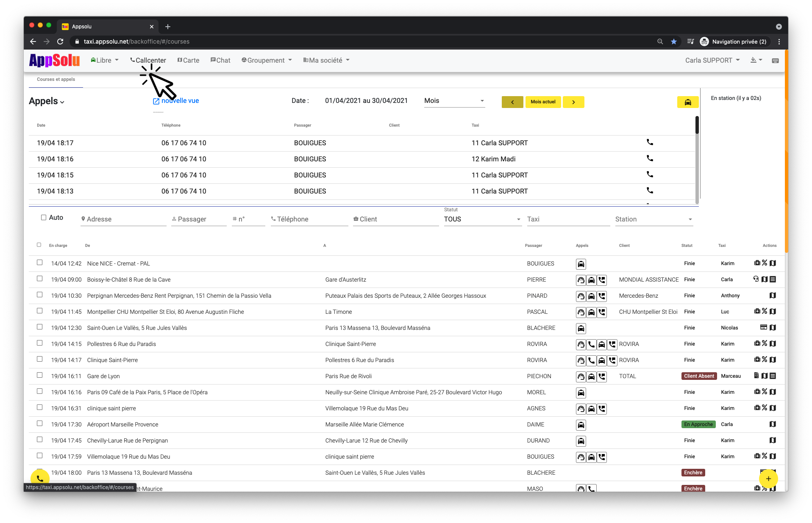
Task: Click the En Approche status badge
Action: 698,424
